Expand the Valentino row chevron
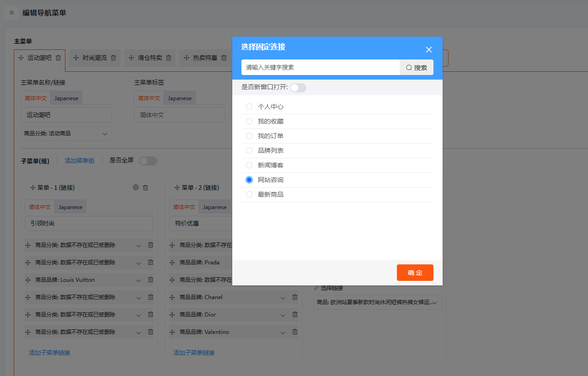 pyautogui.click(x=283, y=333)
